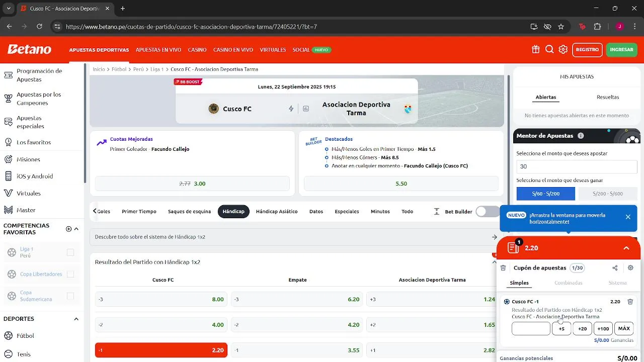
Task: Click the Apuestas especiales sidebar icon
Action: (x=8, y=122)
